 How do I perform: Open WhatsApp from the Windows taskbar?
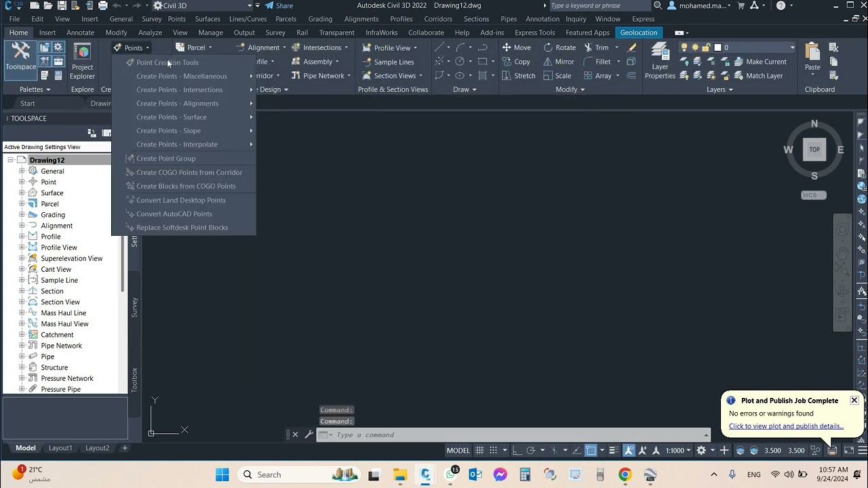[x=451, y=474]
